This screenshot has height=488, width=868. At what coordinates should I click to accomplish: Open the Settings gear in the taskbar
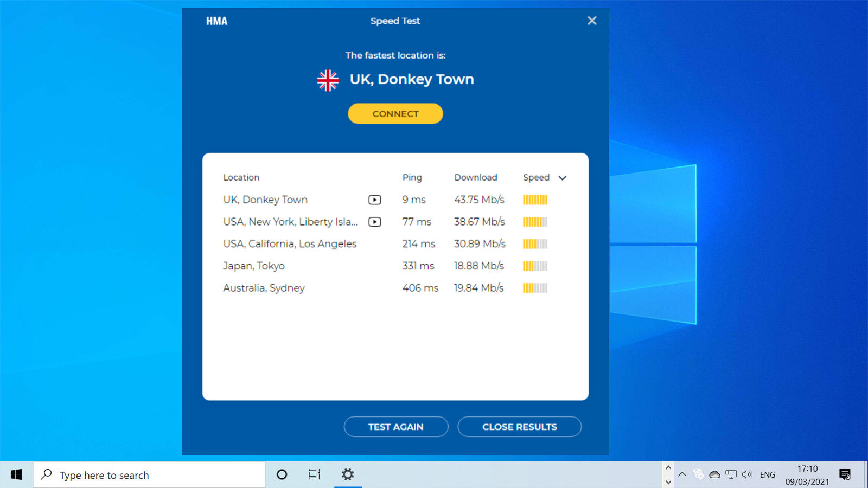point(347,474)
